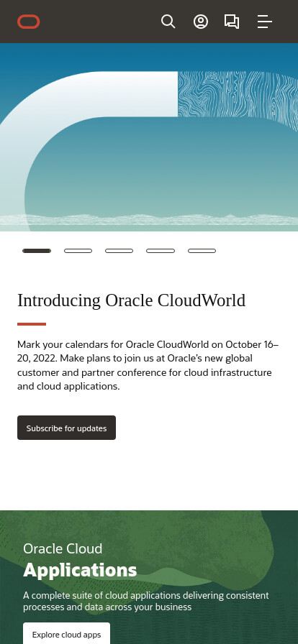This screenshot has height=644, width=298.
Task: Click the topographic line pattern in banner
Action: [x=238, y=98]
